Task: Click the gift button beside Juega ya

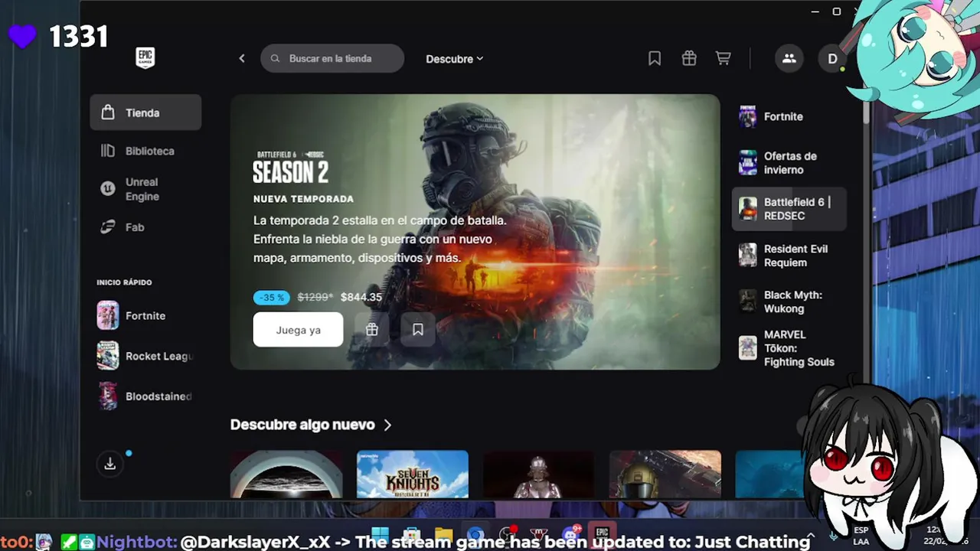Action: coord(372,330)
